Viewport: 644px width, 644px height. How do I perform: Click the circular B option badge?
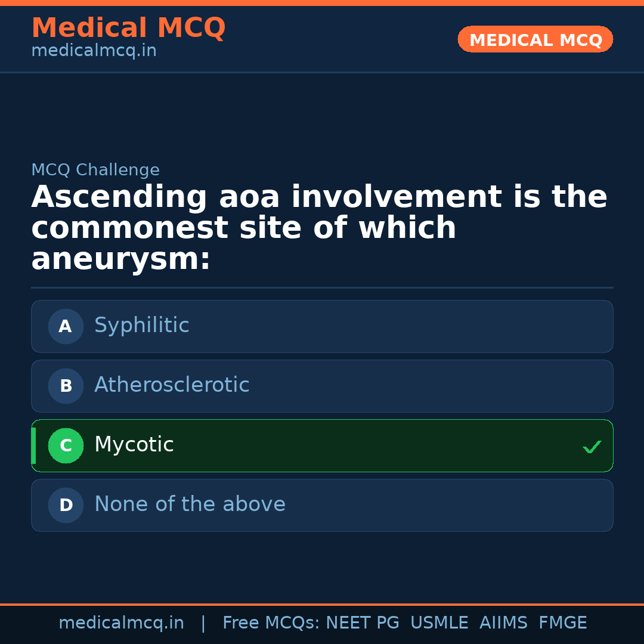coord(66,386)
